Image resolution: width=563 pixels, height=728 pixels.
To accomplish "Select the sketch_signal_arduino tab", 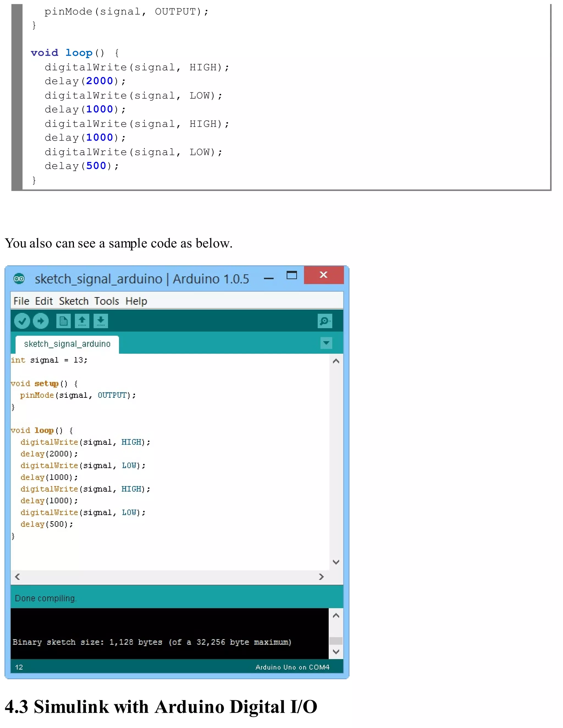I will (67, 344).
